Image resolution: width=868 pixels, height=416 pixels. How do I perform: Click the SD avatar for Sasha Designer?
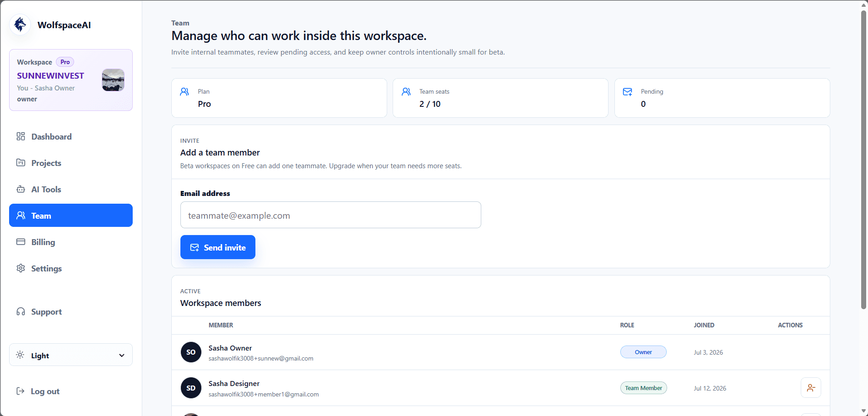pos(191,388)
